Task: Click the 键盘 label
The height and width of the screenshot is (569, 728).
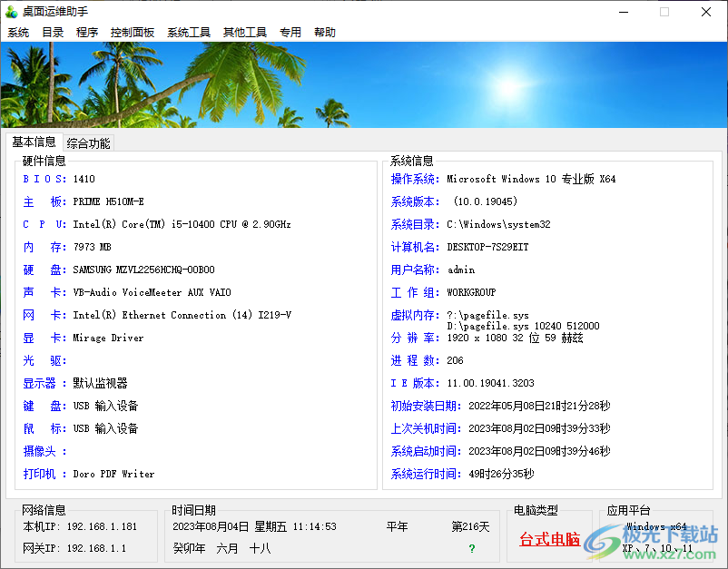Action: 44,406
